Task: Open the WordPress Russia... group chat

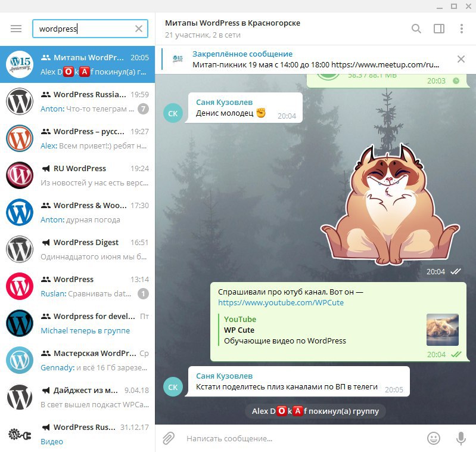Action: click(77, 101)
